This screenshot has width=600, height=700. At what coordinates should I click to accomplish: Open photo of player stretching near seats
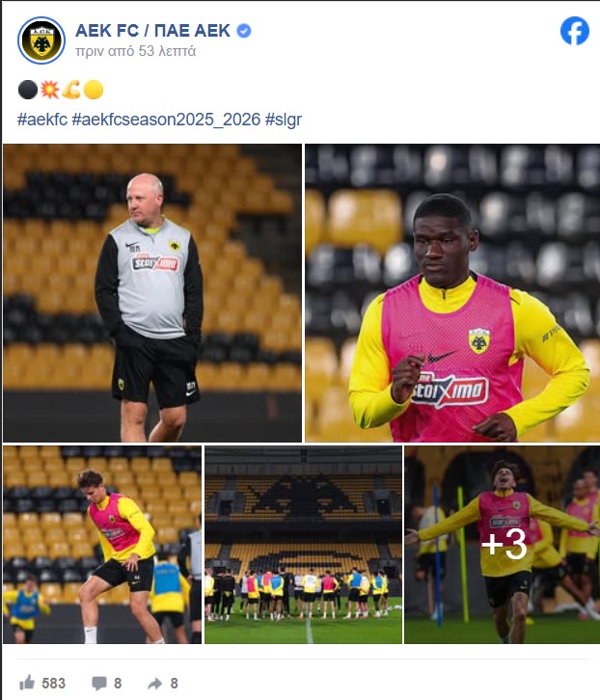(x=102, y=545)
